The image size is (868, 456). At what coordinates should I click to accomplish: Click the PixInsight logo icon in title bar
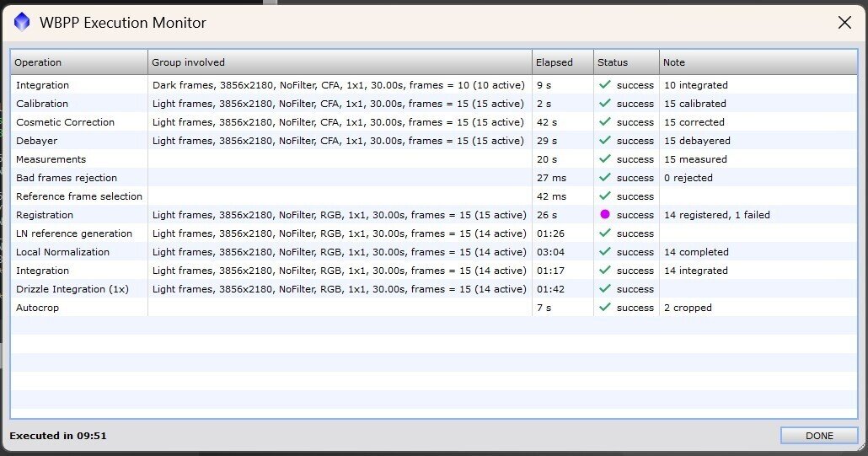click(22, 22)
